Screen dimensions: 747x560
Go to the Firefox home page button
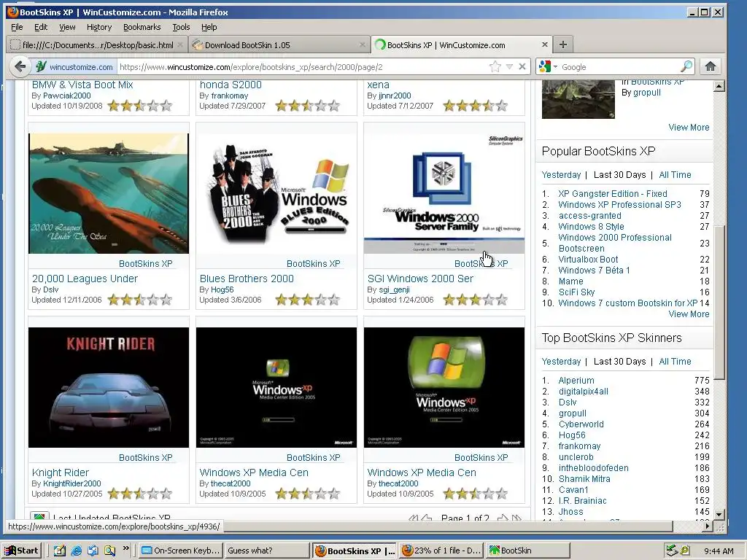(711, 66)
